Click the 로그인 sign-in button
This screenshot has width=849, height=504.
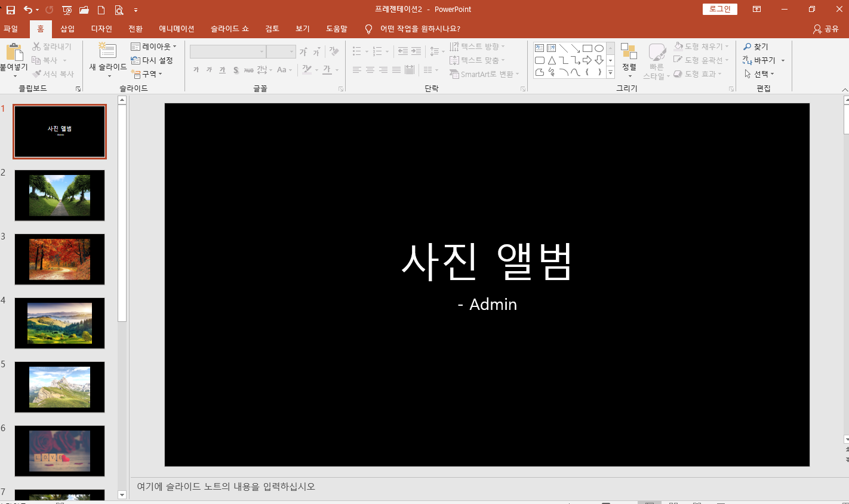tap(720, 9)
